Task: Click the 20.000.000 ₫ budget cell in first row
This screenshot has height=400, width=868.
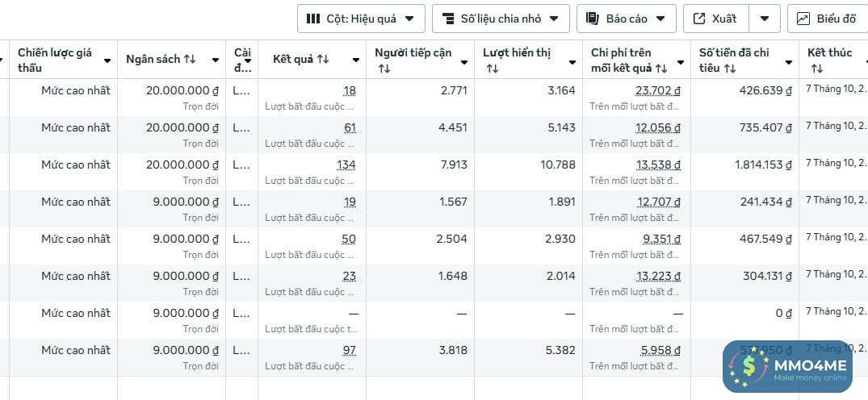Action: (182, 90)
